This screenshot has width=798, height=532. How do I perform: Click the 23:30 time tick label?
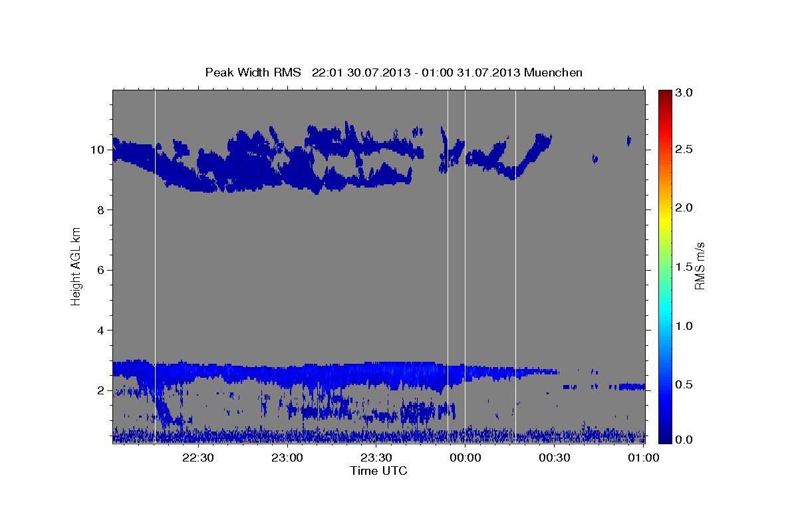coord(376,458)
